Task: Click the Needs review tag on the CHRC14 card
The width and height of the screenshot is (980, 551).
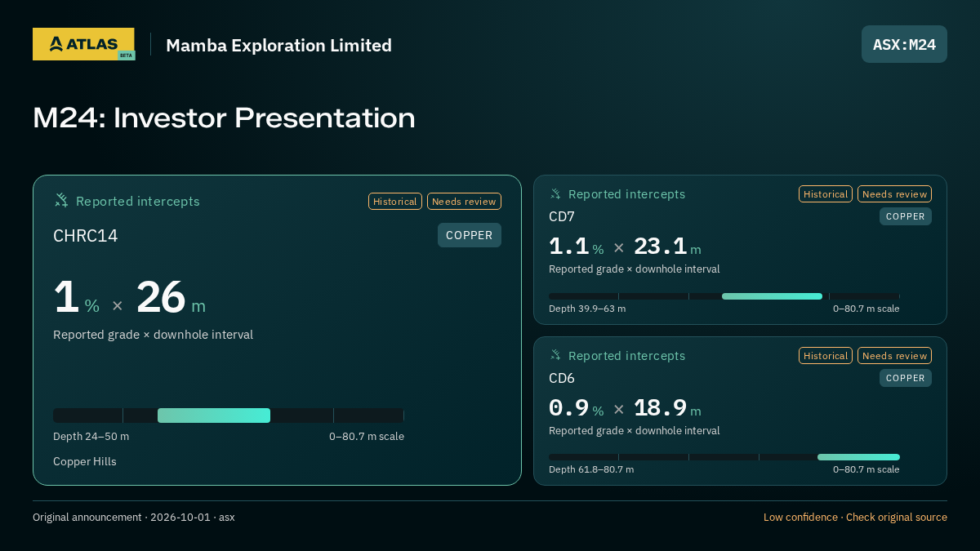Action: coord(464,202)
